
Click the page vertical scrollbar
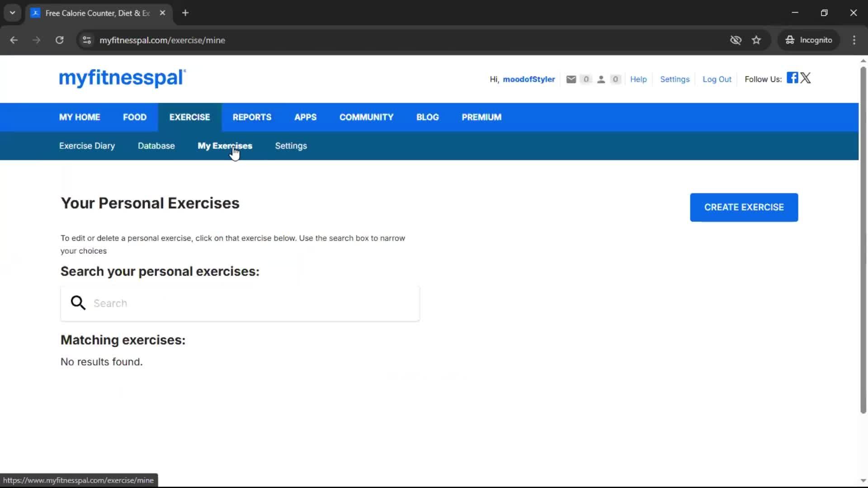coord(863,239)
